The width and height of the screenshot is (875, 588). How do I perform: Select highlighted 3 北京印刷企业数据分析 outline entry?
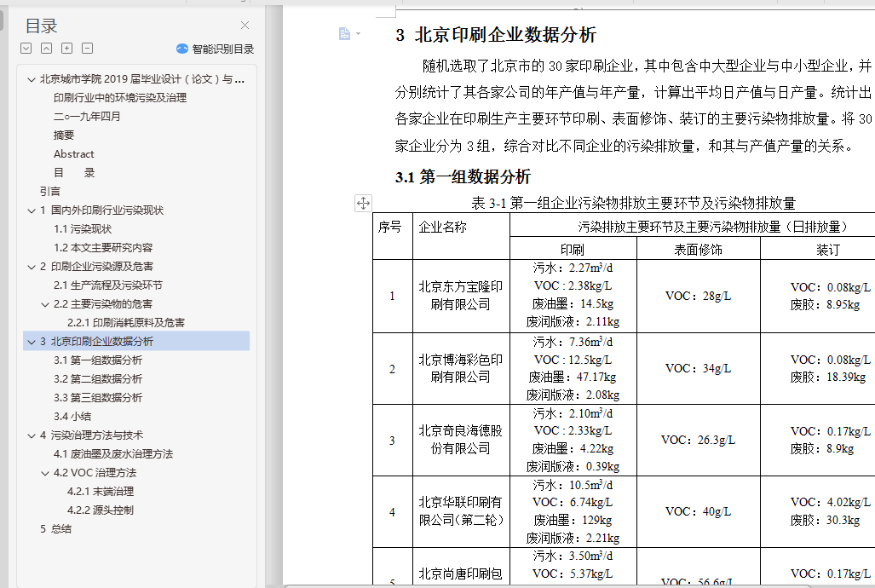point(136,342)
